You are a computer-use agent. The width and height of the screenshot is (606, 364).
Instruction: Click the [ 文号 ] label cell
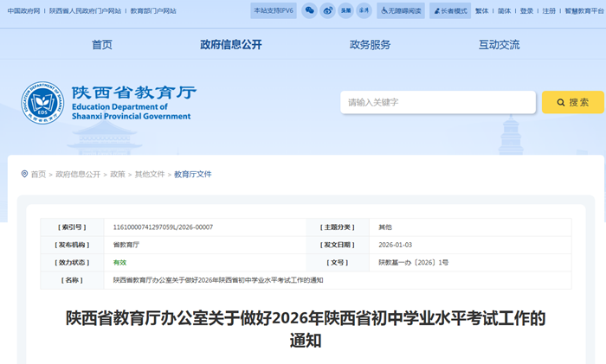338,263
